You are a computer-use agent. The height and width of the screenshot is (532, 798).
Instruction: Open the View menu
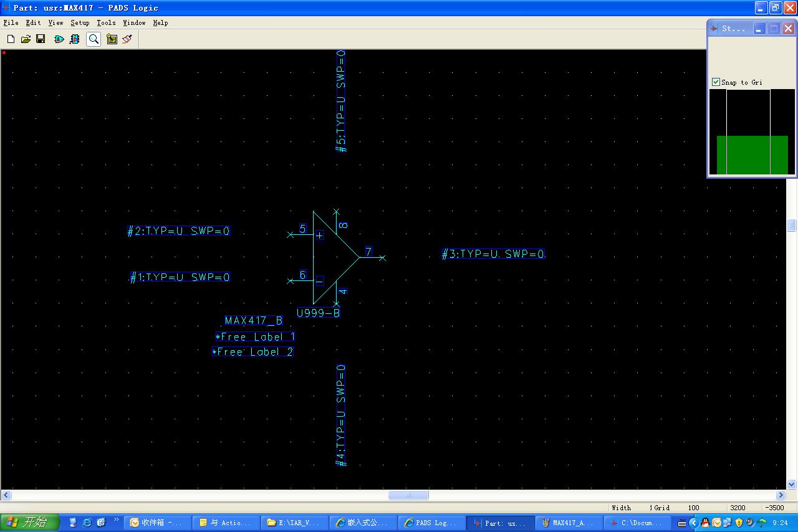pos(55,22)
